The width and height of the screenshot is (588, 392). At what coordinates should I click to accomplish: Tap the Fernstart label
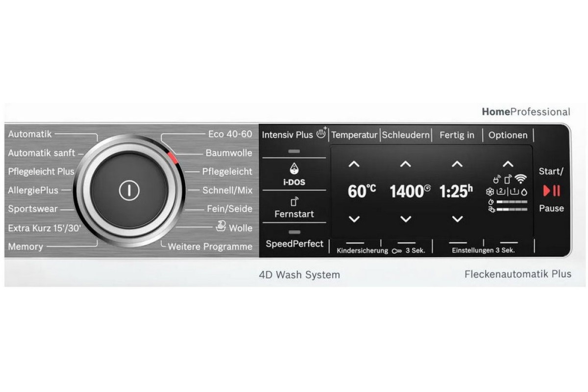point(294,214)
